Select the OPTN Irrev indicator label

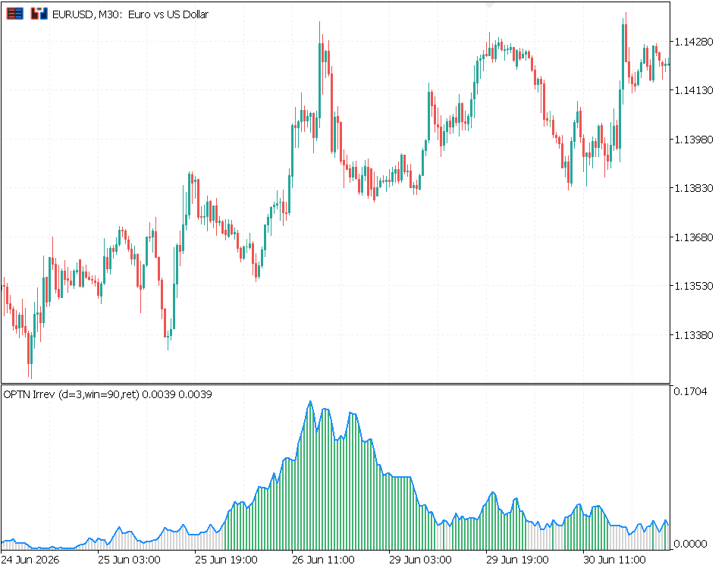click(x=108, y=394)
